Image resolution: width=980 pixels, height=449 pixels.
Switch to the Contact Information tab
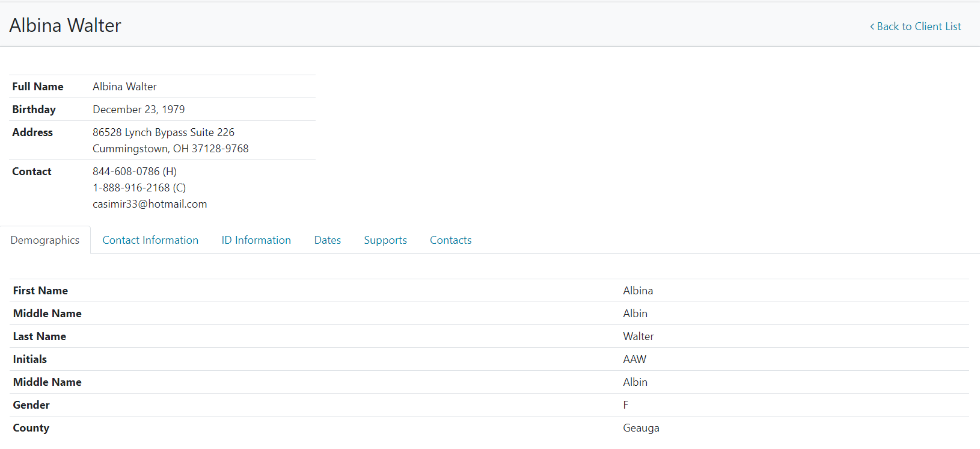150,240
